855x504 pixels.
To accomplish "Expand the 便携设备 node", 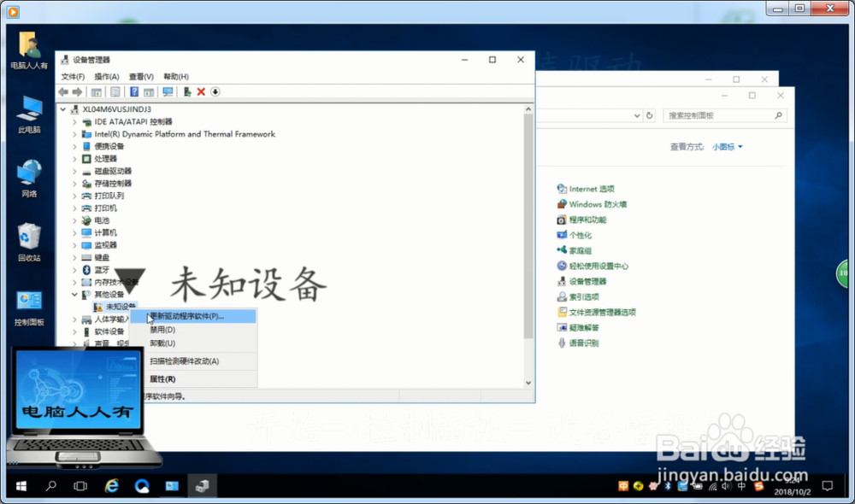I will click(x=74, y=147).
